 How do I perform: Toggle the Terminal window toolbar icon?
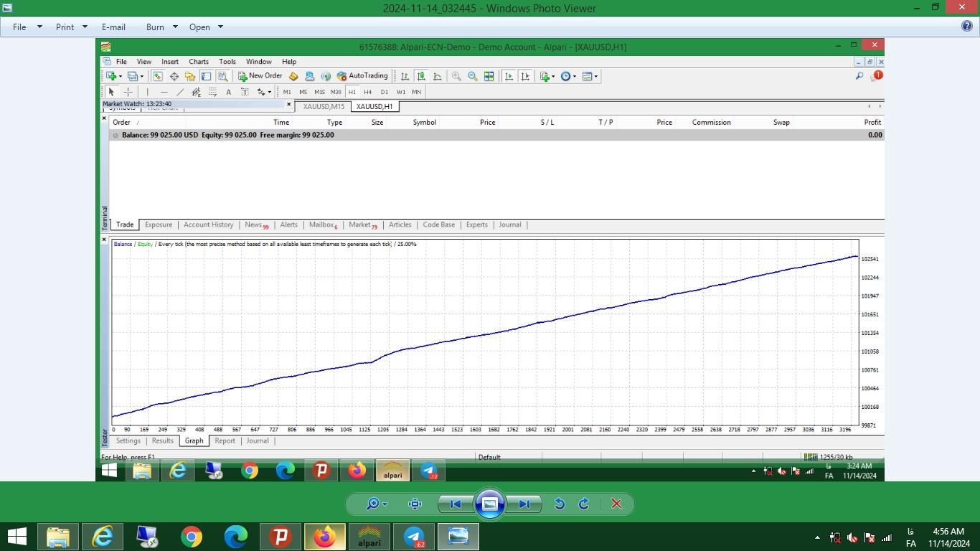206,76
